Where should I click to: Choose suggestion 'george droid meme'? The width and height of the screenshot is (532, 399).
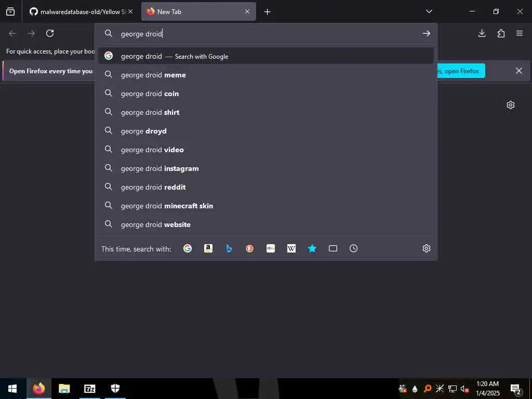[x=266, y=75]
